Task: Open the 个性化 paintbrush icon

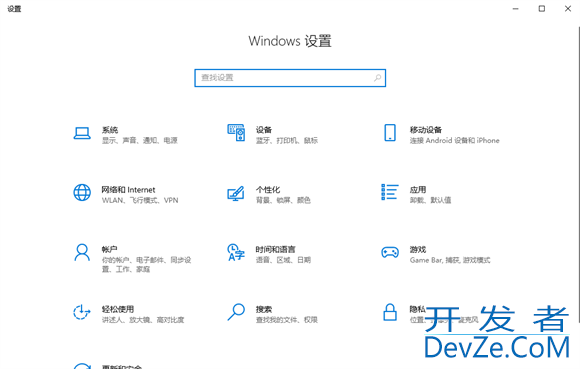Action: (x=236, y=193)
